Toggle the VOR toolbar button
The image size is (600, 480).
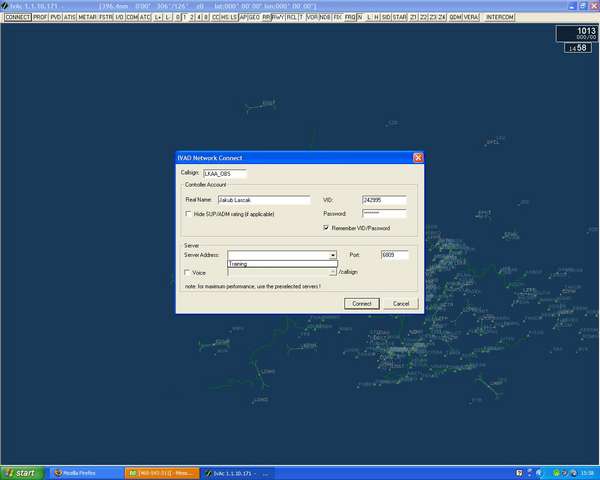pyautogui.click(x=312, y=17)
